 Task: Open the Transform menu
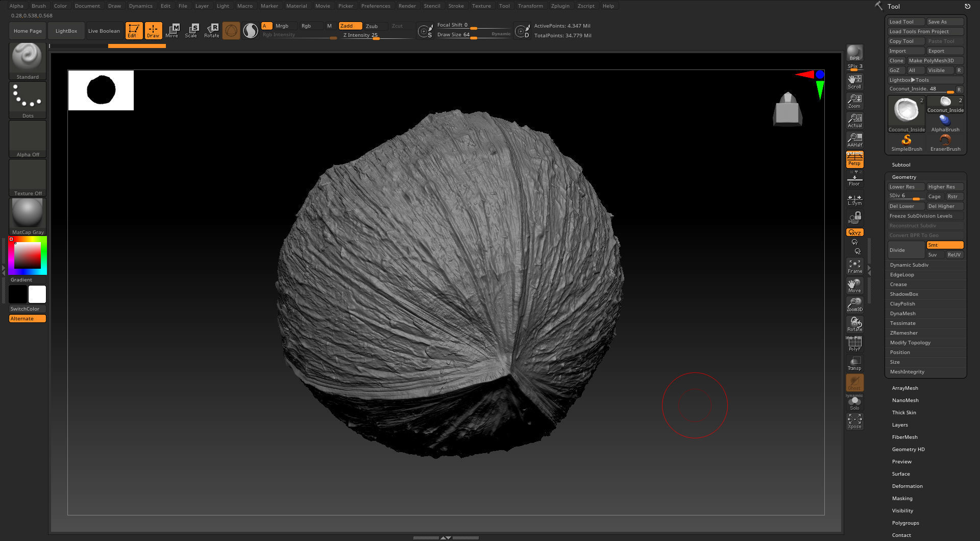[530, 6]
